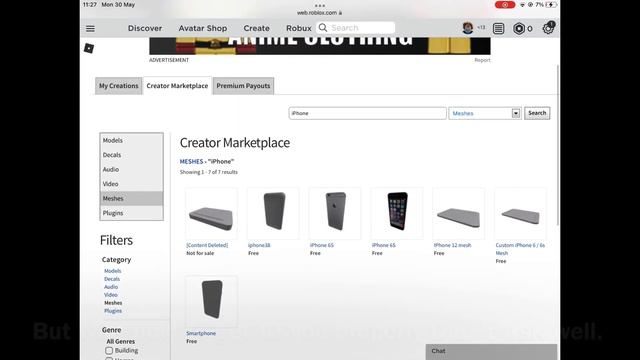Switch to the Premium Payouts tab
Viewport: 640px width, 360px height.
pos(243,86)
